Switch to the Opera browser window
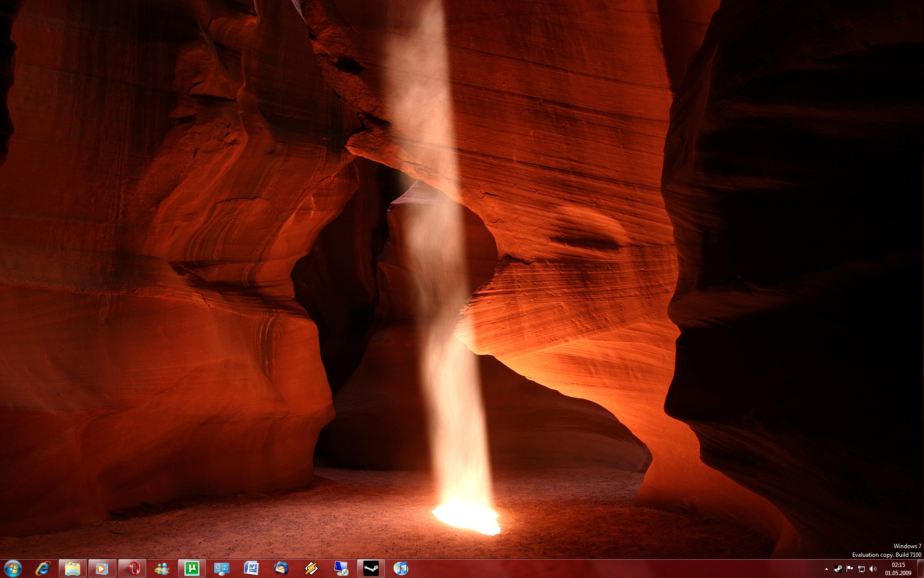Image resolution: width=924 pixels, height=578 pixels. (x=132, y=569)
